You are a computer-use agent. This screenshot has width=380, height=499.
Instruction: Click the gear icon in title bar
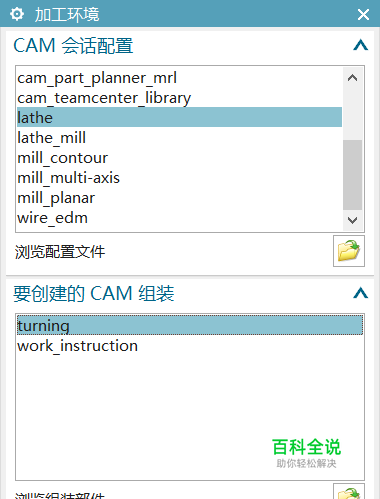coord(17,14)
